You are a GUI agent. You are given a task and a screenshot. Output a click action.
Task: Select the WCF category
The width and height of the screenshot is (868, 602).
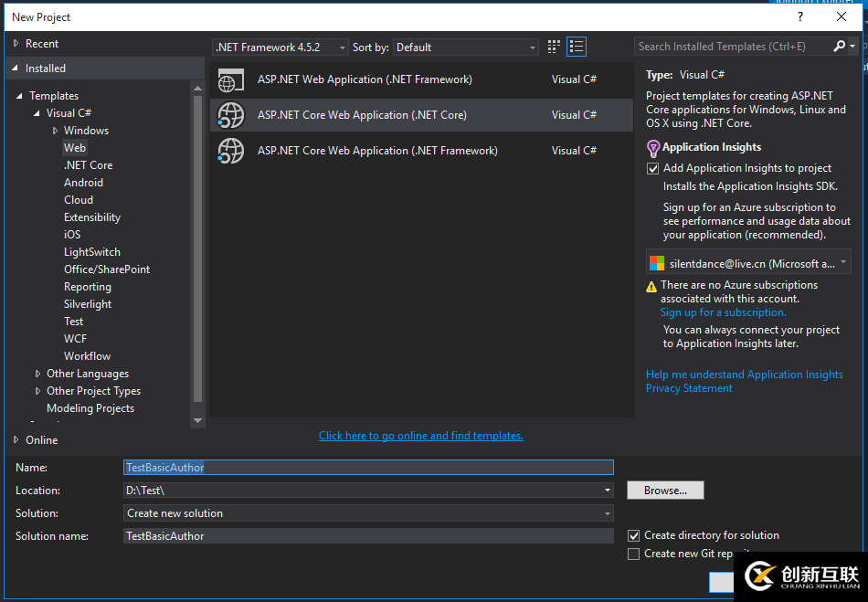click(75, 339)
